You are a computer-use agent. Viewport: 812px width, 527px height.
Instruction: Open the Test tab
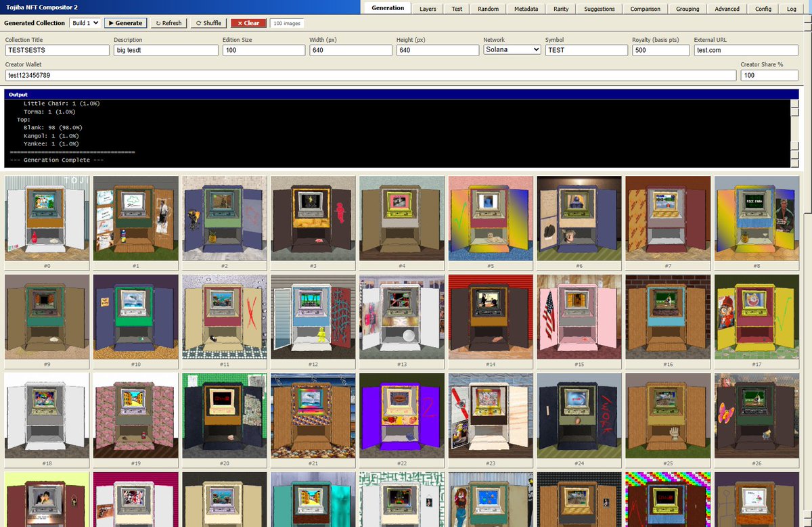click(457, 9)
